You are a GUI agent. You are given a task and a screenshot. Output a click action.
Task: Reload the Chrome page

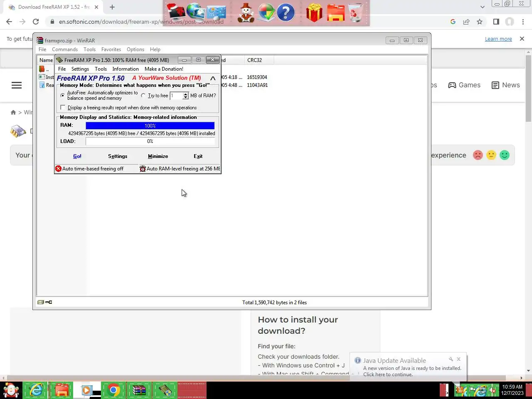point(36,22)
